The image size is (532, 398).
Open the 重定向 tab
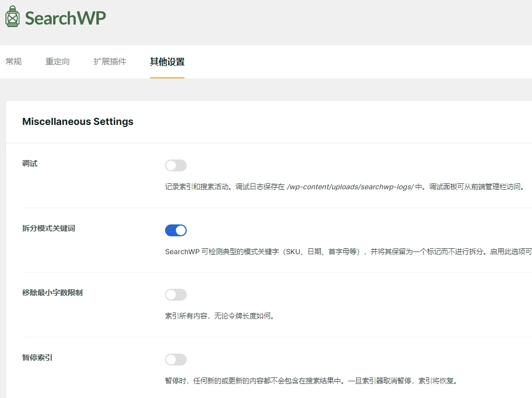57,61
